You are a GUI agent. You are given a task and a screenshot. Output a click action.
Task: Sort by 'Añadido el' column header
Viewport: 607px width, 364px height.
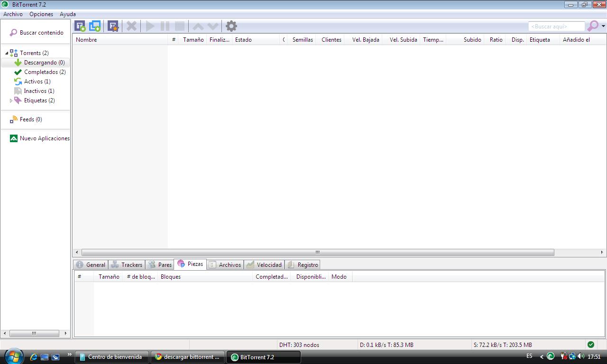point(582,40)
